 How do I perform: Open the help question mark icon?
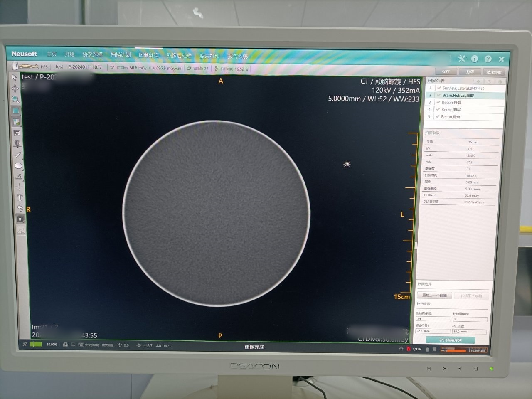click(488, 59)
